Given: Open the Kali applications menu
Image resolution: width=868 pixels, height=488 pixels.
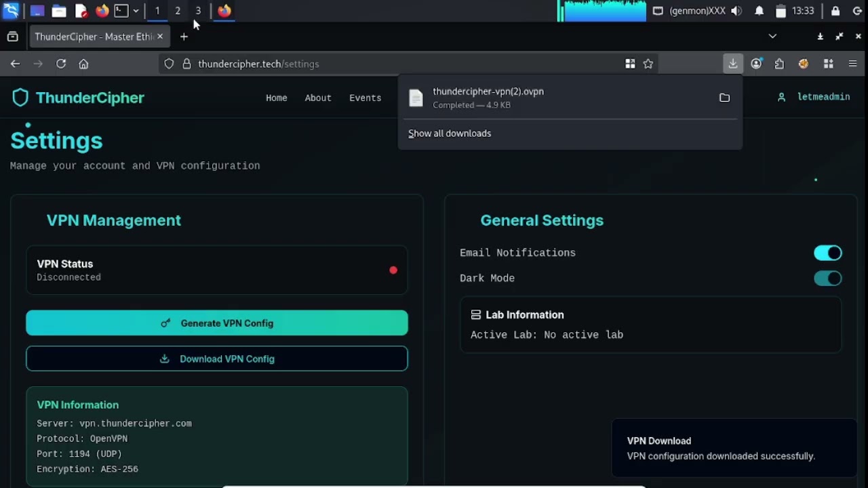Looking at the screenshot, I should tap(11, 11).
